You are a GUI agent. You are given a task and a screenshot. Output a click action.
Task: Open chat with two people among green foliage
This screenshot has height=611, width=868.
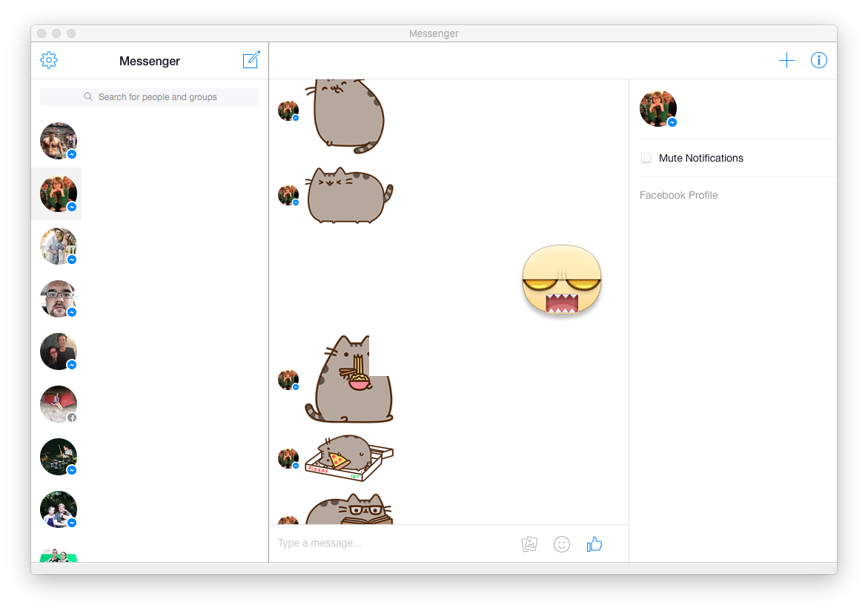pyautogui.click(x=58, y=509)
